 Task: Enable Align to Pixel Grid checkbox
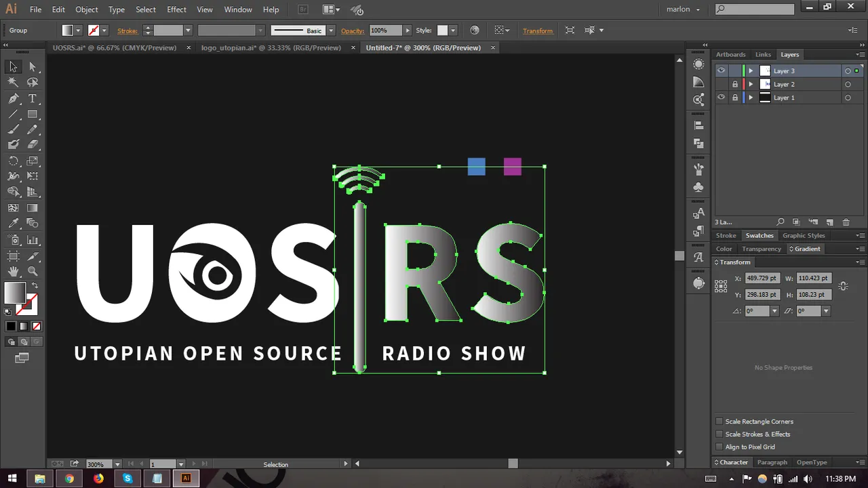tap(719, 447)
